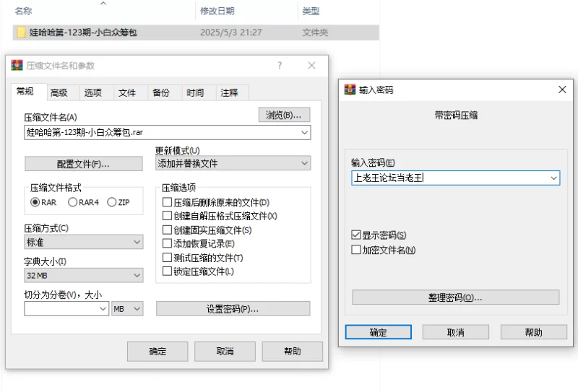
Task: Sort by 修改日期 column header in Explorer
Action: tap(217, 11)
